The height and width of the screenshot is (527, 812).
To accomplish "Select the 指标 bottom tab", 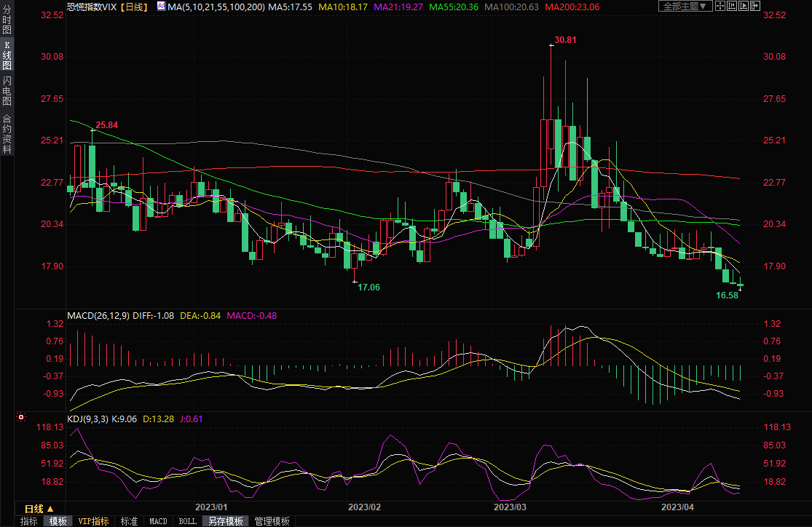I will pyautogui.click(x=29, y=521).
